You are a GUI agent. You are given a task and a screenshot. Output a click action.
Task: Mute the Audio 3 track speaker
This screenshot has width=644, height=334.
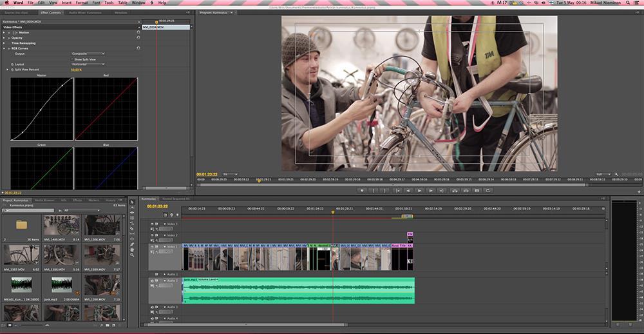click(152, 308)
